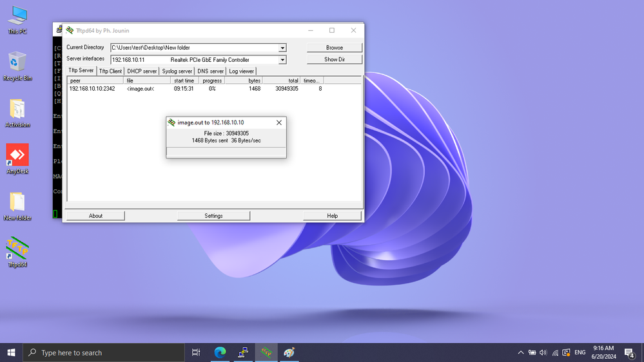Image resolution: width=644 pixels, height=362 pixels.
Task: Open the Log viewer tab
Action: click(241, 71)
